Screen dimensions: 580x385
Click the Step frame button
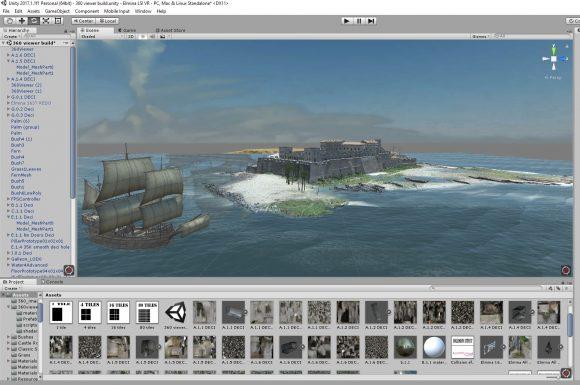tap(371, 21)
